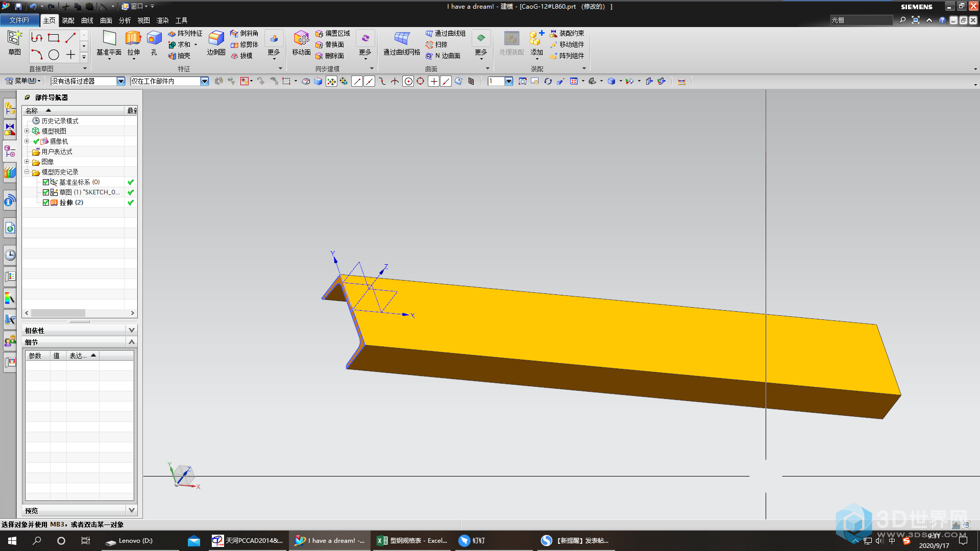This screenshot has height=551, width=980.
Task: Select the arc sketch tool
Action: coord(37,55)
